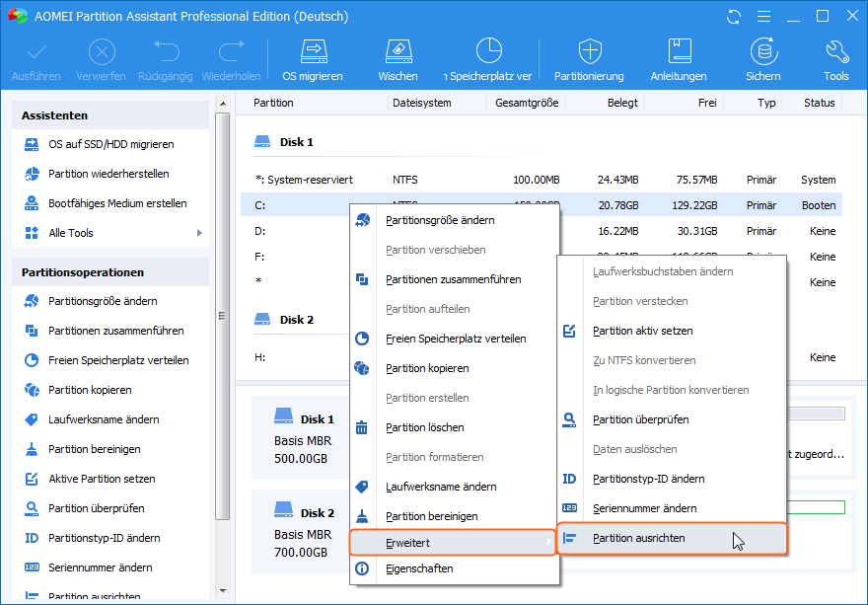Open the hamburger menu in title bar
Viewport: 868px width, 605px height.
(x=763, y=17)
